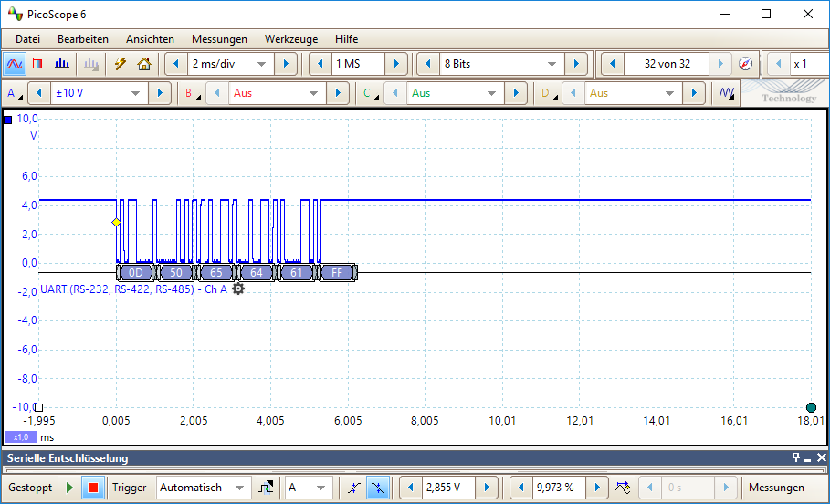Click the channel A options button

click(15, 93)
